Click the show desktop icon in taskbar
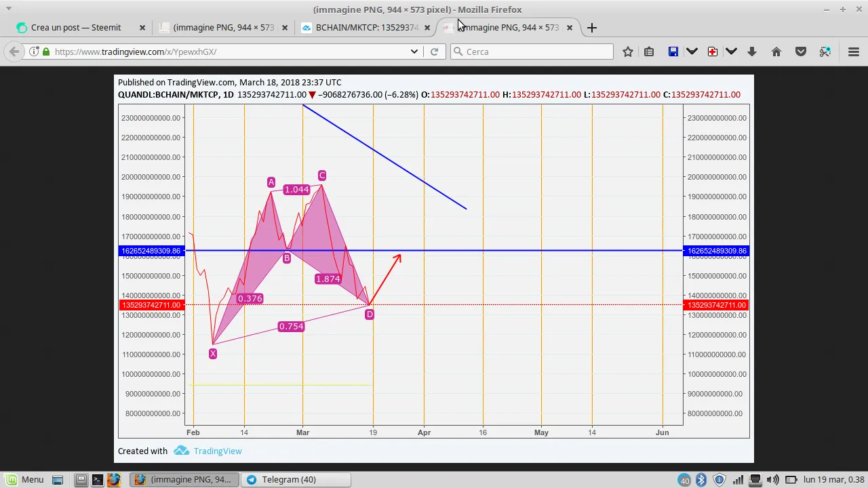Screen dimensions: 868x488 58,480
